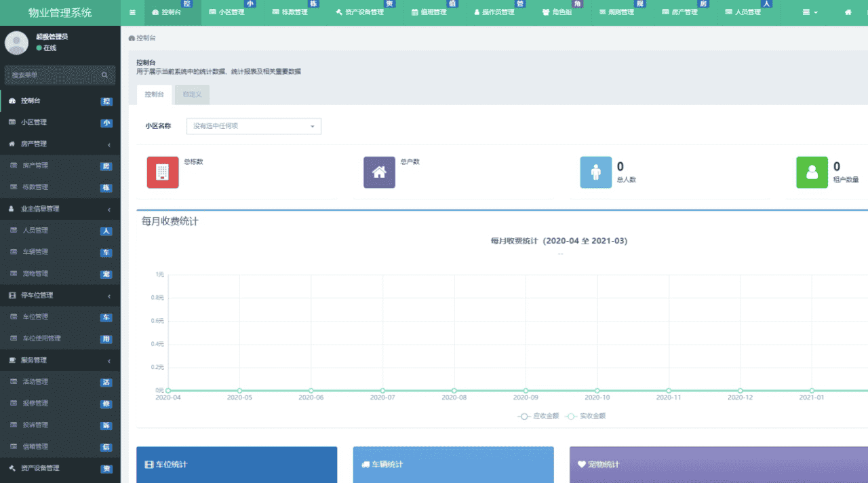Click the search magnifier icon in sidebar
Image resolution: width=868 pixels, height=483 pixels.
coord(104,75)
